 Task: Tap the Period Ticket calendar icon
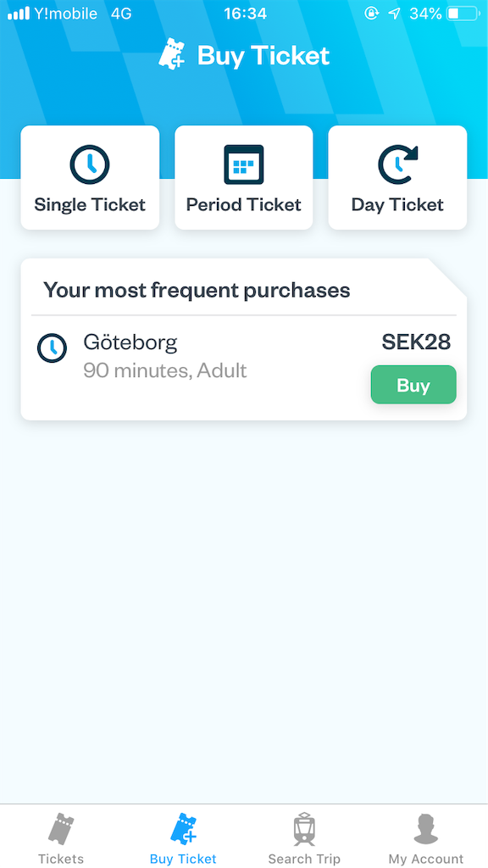coord(243,164)
